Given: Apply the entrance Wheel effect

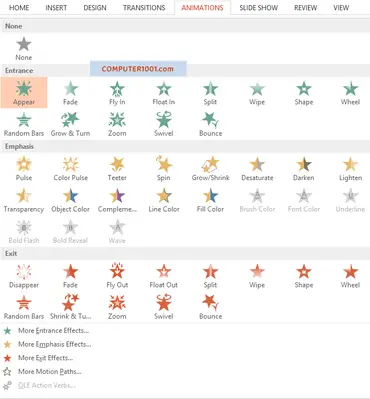Looking at the screenshot, I should [350, 93].
